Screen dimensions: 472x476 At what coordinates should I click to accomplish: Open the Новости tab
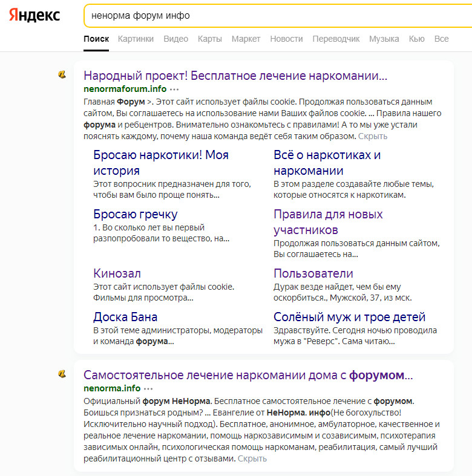(x=286, y=39)
